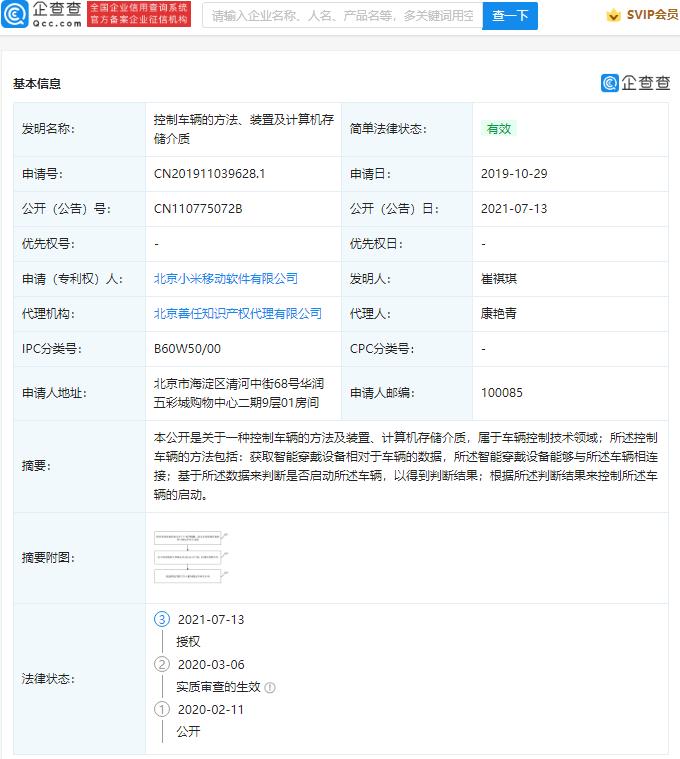Open applicant 北京小米移动软件有限公司 link

226,279
